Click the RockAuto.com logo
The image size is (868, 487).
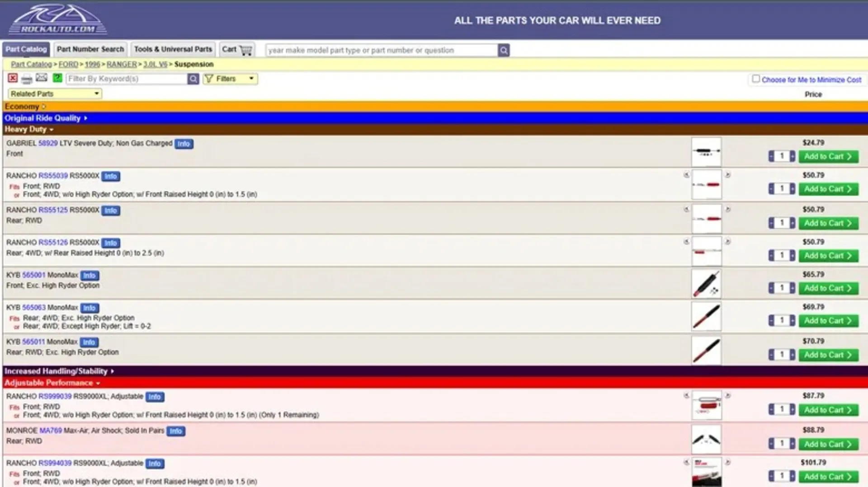[x=58, y=19]
